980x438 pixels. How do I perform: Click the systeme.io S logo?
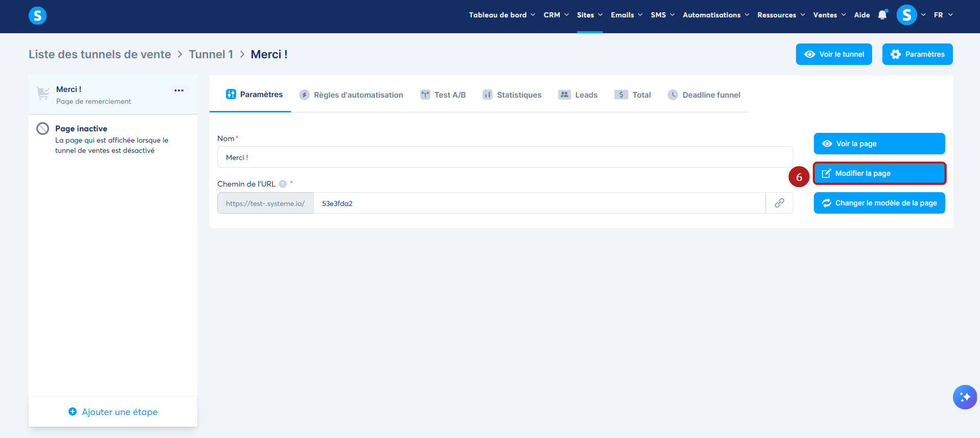point(37,16)
